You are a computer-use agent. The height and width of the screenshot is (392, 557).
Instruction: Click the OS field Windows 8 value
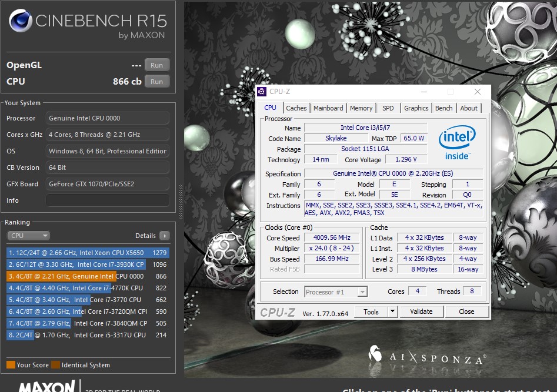(x=107, y=151)
